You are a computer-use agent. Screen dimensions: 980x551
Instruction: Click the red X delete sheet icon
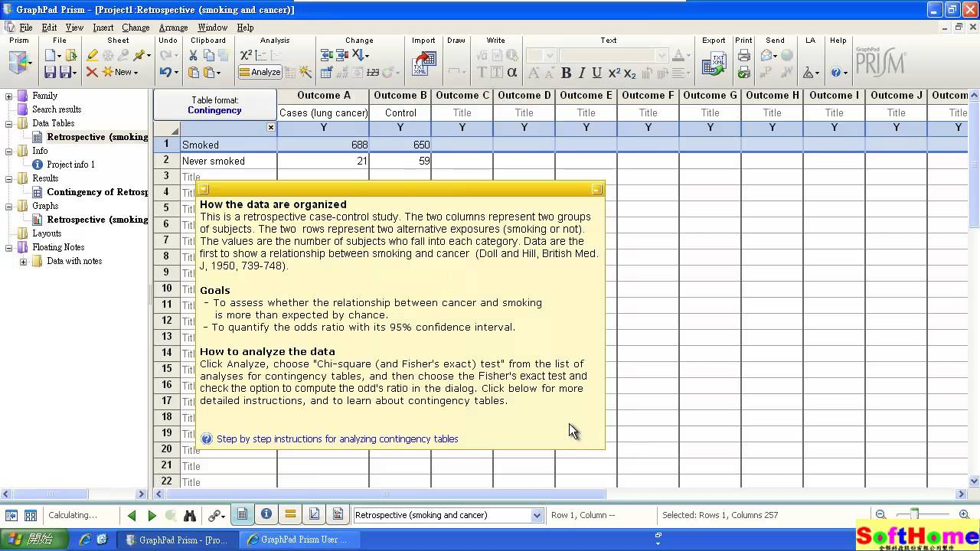(92, 72)
